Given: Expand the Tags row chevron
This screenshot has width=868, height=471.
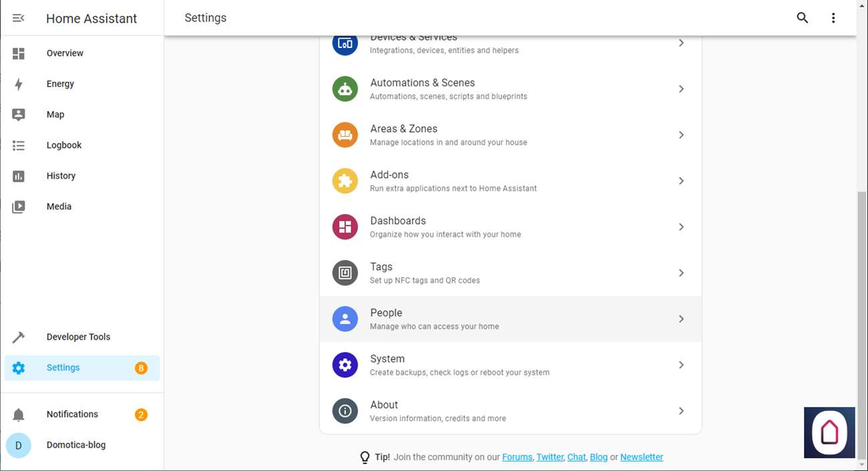Looking at the screenshot, I should [681, 273].
